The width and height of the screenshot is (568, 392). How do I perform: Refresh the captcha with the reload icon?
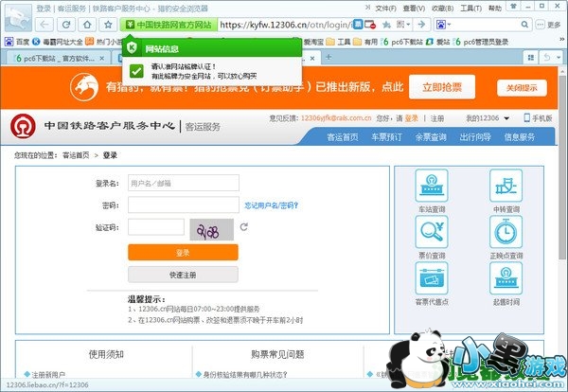[x=244, y=227]
